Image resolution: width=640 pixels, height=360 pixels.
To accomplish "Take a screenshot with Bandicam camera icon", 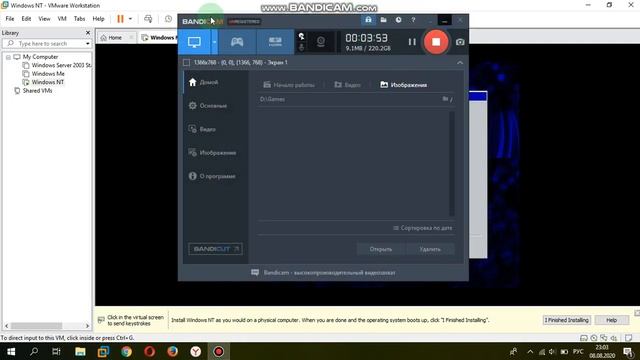I will [460, 42].
